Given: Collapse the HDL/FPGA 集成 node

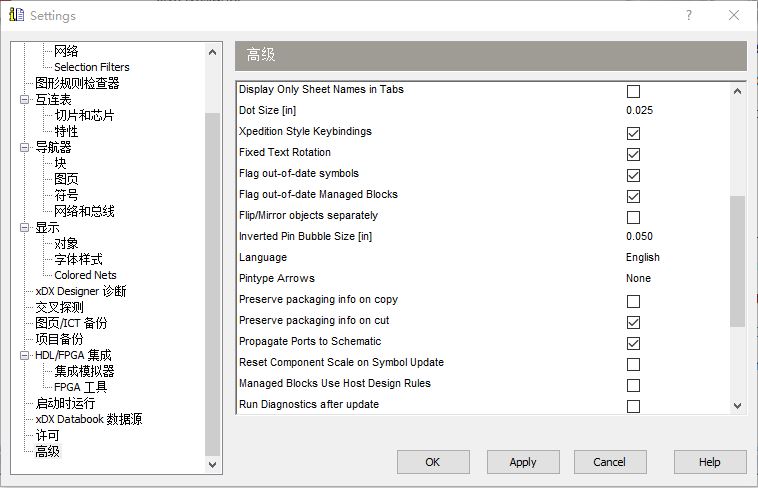Looking at the screenshot, I should [x=25, y=356].
